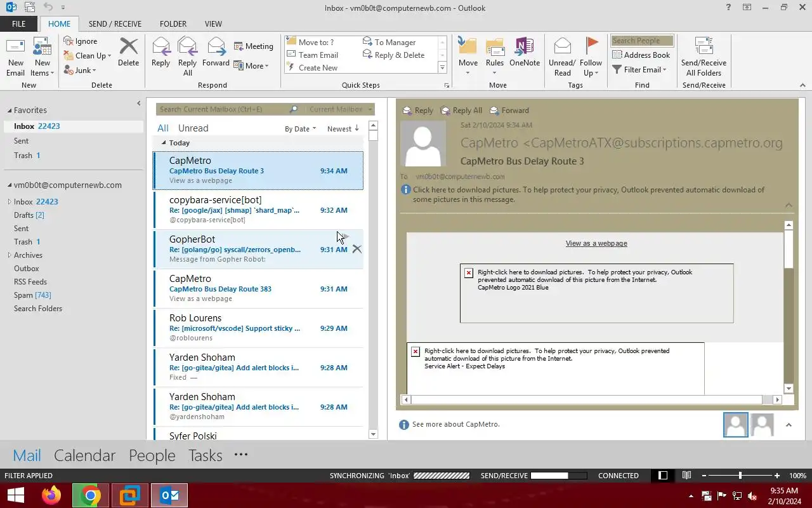Viewport: 812px width, 508px height.
Task: Click the Ignore conversation icon
Action: tap(69, 41)
